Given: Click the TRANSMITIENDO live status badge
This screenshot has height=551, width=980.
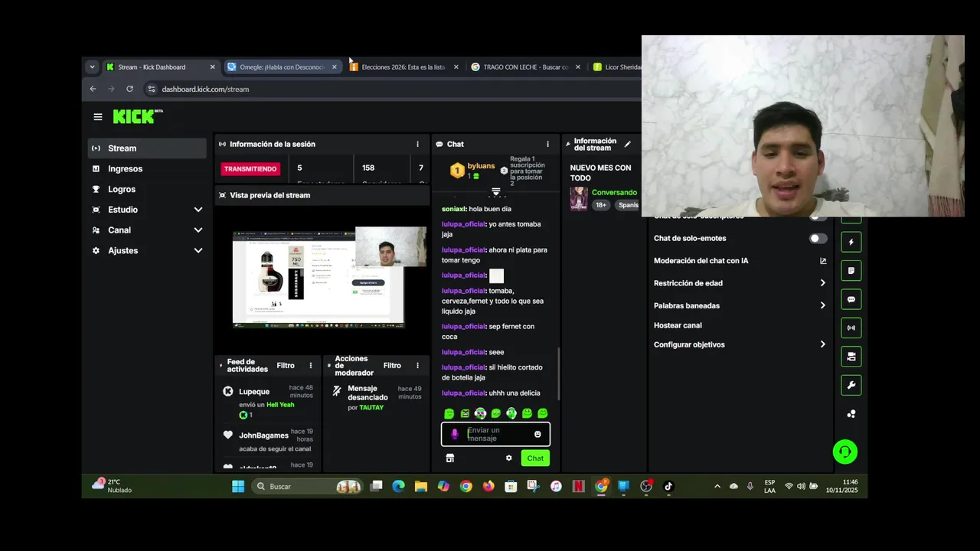Looking at the screenshot, I should (x=250, y=168).
